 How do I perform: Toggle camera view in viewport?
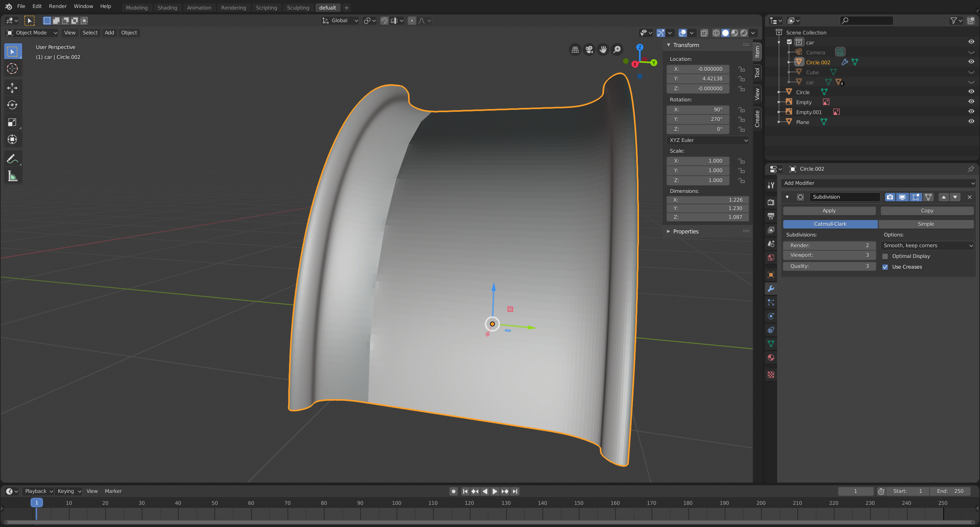point(589,49)
